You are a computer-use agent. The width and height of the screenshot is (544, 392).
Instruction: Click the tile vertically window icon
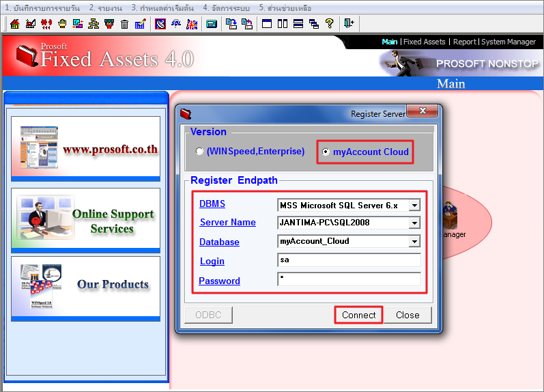(x=283, y=24)
